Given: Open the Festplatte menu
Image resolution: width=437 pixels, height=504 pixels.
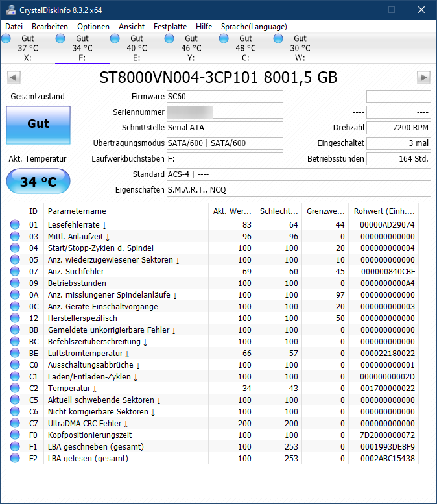Looking at the screenshot, I should pyautogui.click(x=170, y=27).
